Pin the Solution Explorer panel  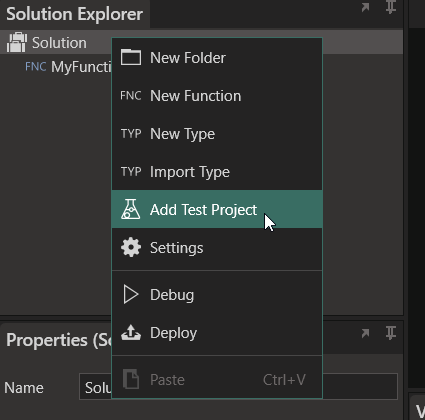[391, 7]
